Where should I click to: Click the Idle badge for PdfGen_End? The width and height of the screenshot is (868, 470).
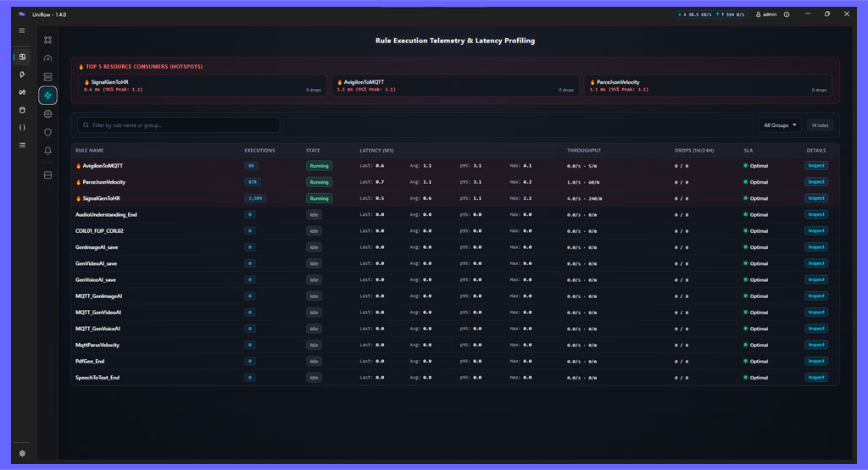(314, 362)
